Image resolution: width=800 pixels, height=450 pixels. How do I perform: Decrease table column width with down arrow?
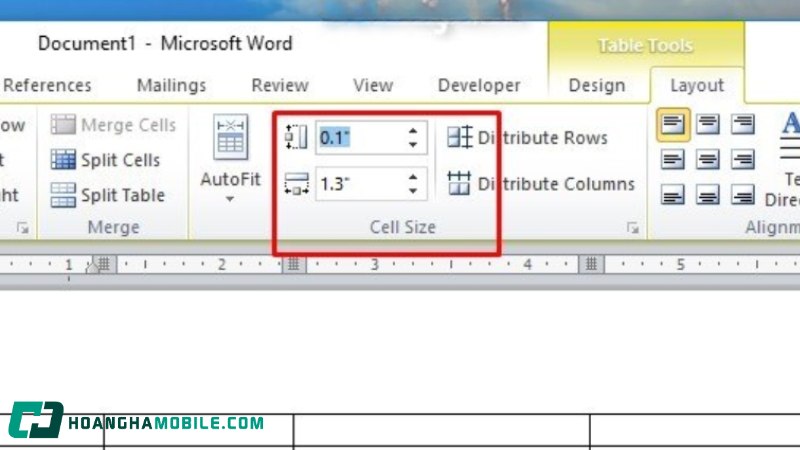point(413,191)
